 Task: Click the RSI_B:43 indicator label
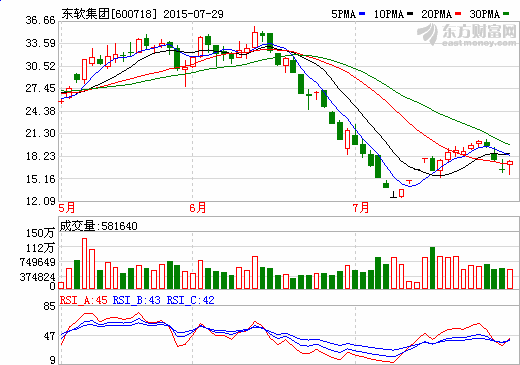tap(137, 300)
